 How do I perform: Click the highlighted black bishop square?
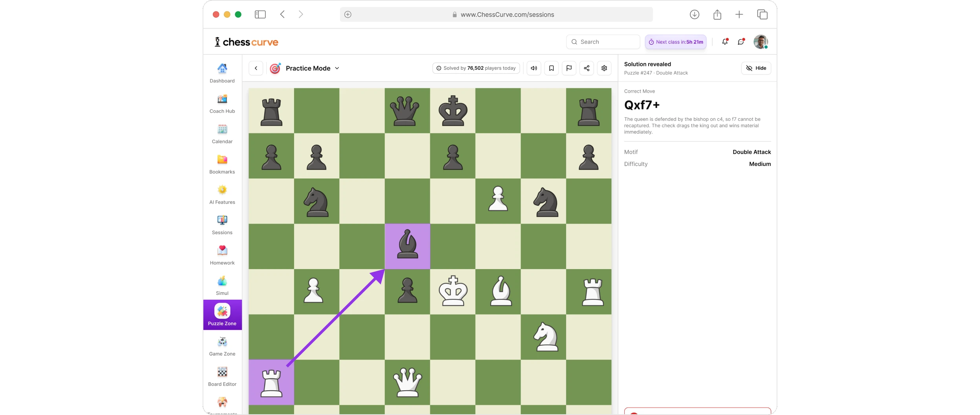coord(408,246)
